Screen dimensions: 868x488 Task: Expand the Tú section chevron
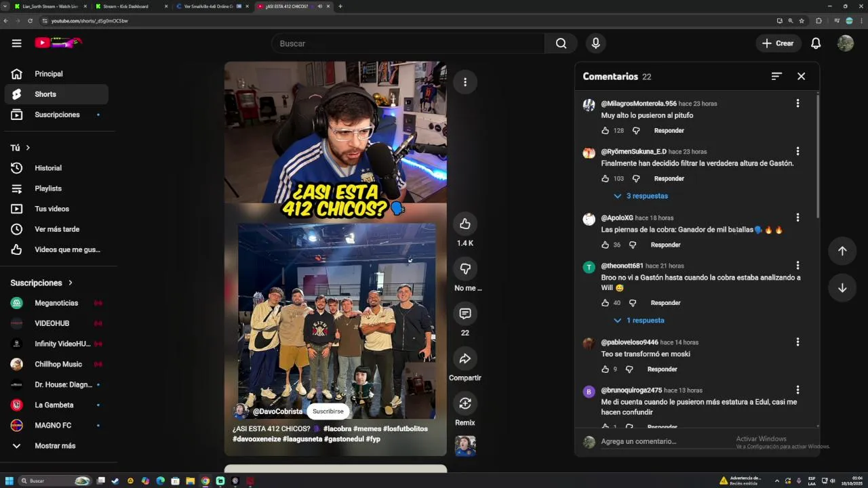coord(28,148)
